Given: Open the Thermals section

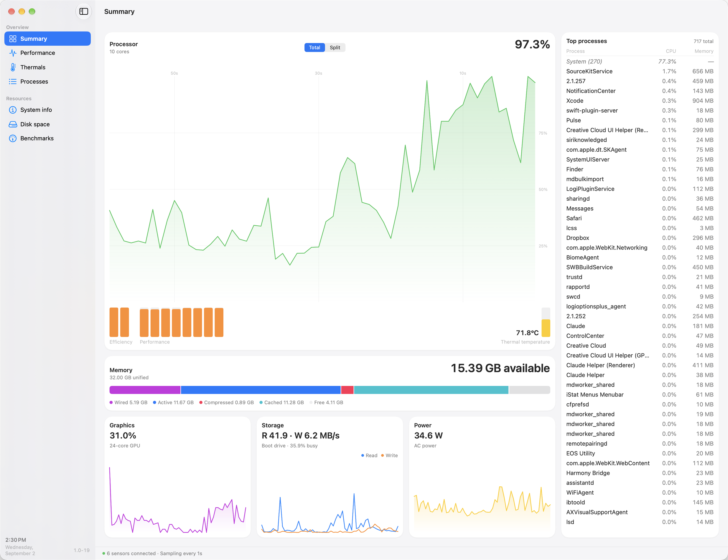Looking at the screenshot, I should (x=48, y=67).
